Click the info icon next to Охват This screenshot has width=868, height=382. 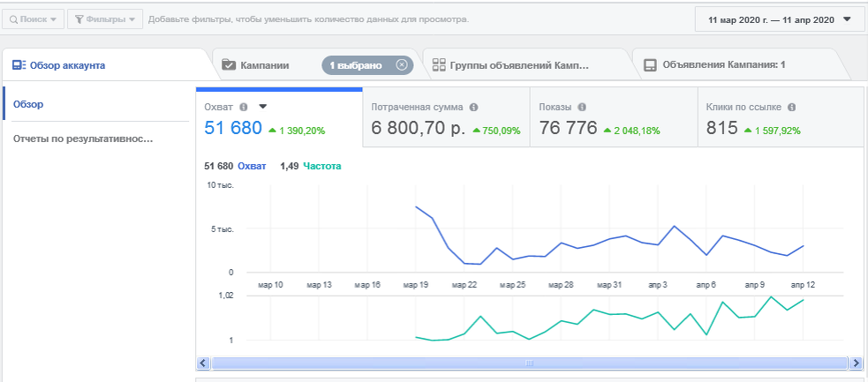click(244, 108)
